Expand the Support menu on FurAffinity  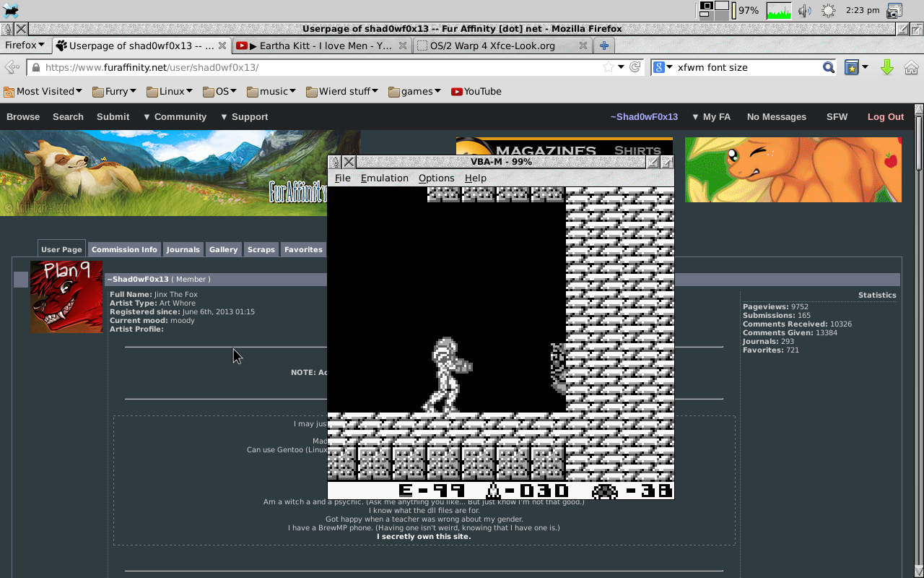244,116
